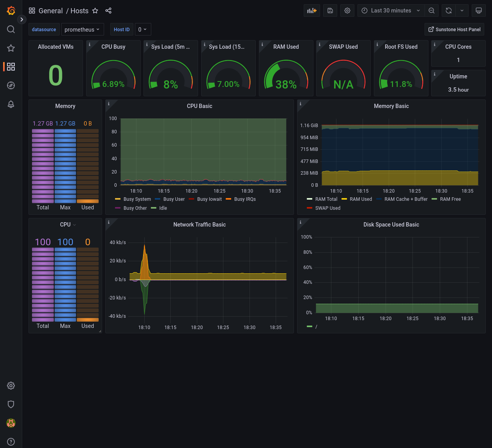
Task: Save the dashboard using the floppy disk icon
Action: (330, 11)
